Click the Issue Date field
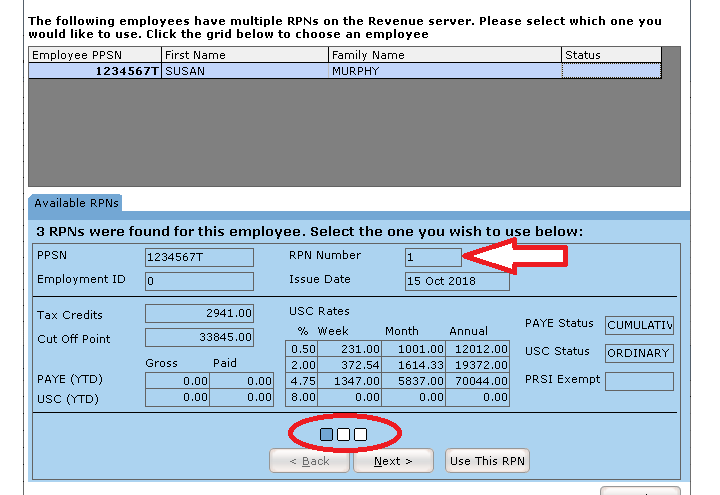 457,281
